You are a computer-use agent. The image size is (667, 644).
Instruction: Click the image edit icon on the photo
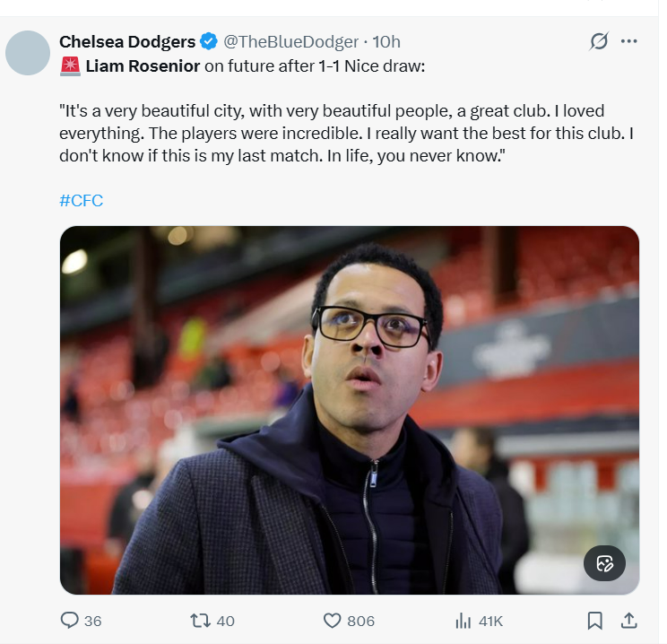click(x=605, y=563)
